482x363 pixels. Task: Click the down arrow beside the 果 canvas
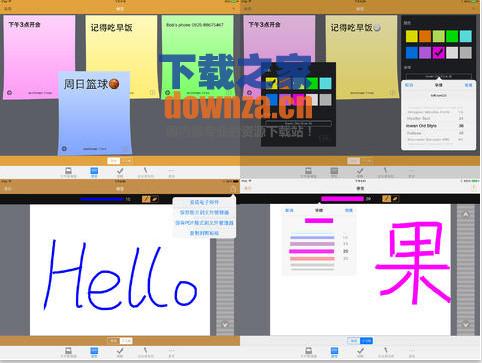tap(465, 324)
